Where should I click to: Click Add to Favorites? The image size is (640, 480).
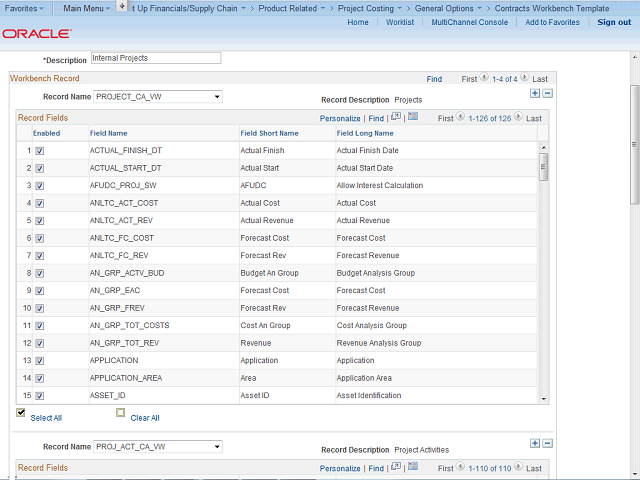pyautogui.click(x=552, y=22)
